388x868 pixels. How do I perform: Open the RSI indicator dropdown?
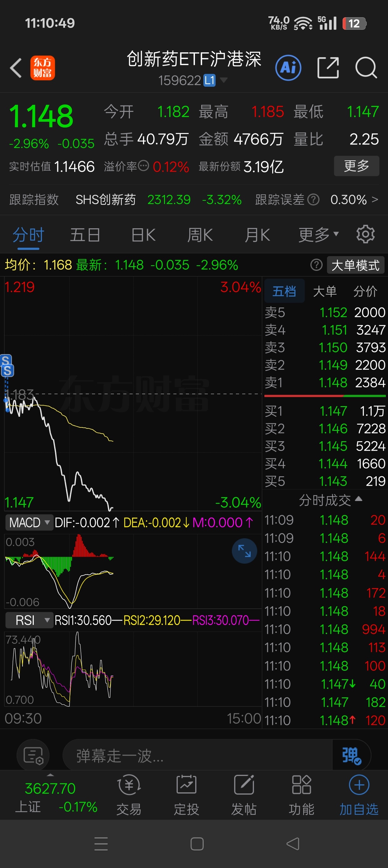[29, 620]
